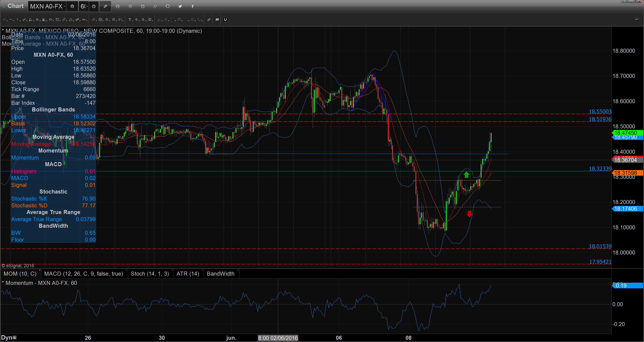Click the Average True Range value row
The height and width of the screenshot is (342, 644).
[53, 219]
